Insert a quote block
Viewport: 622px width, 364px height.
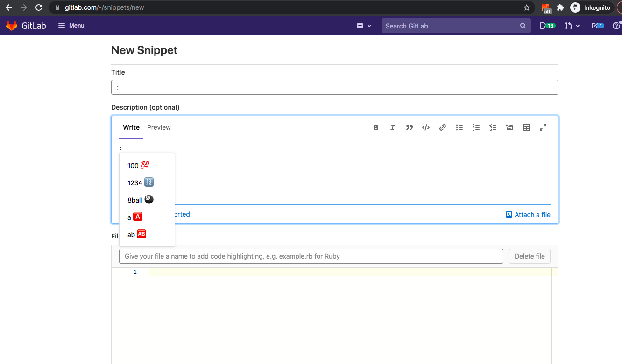pos(410,127)
